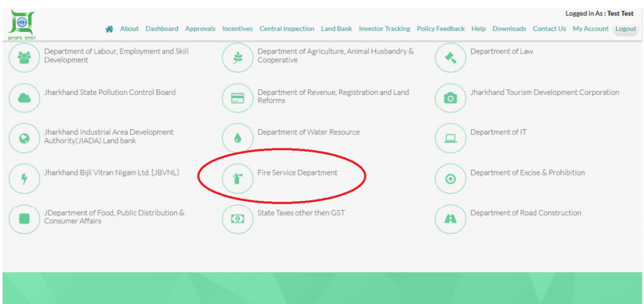The width and height of the screenshot is (644, 304).
Task: Click the Labour, Employment and Skill Development people icon
Action: [x=24, y=57]
